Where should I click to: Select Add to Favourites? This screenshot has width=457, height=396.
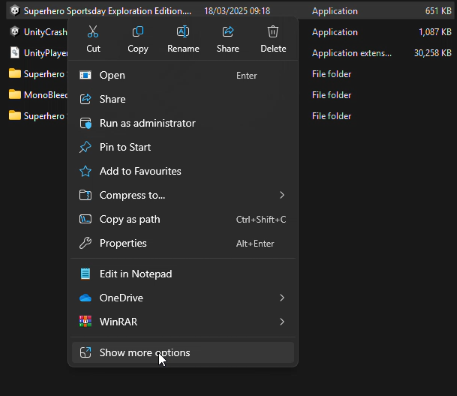[x=183, y=171]
